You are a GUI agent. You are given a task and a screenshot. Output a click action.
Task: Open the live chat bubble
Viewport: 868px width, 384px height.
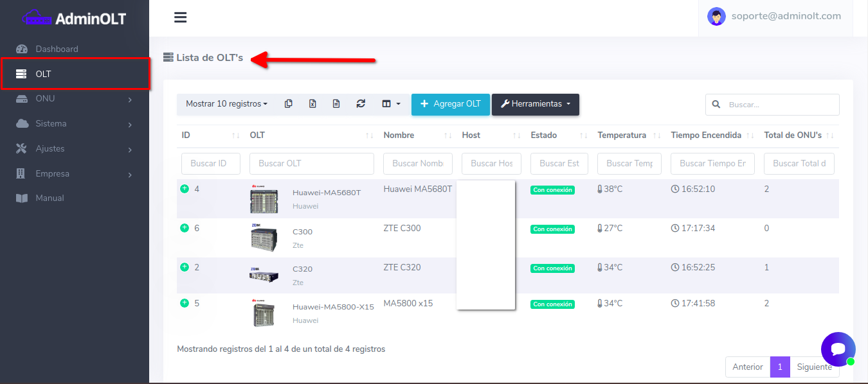click(838, 349)
